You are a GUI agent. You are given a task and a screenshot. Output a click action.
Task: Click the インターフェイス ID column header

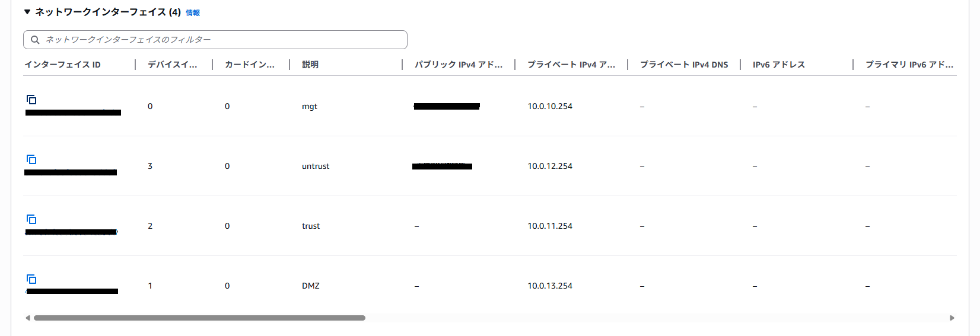pos(62,65)
